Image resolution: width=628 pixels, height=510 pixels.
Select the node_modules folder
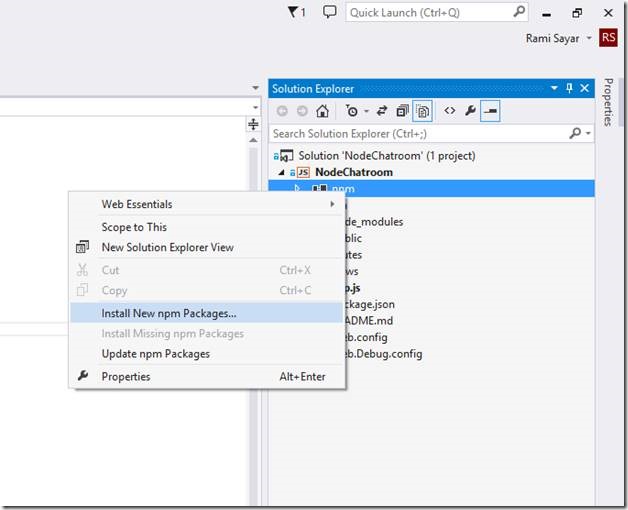tap(374, 222)
